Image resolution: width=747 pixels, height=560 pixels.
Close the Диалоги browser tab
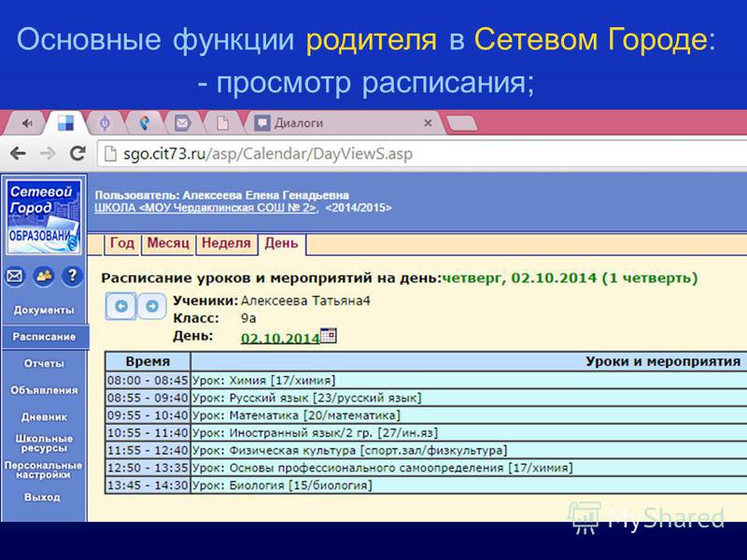(428, 123)
